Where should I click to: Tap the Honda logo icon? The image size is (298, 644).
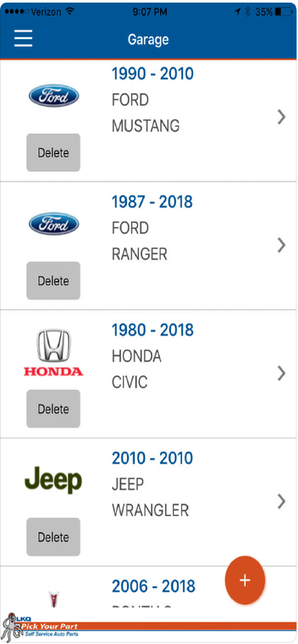pyautogui.click(x=53, y=353)
